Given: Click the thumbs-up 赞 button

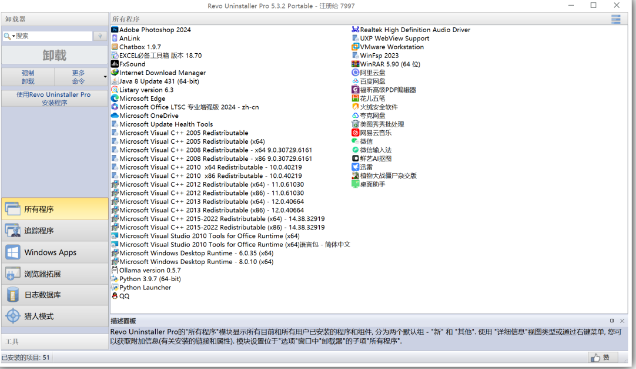Looking at the screenshot, I should 602,357.
